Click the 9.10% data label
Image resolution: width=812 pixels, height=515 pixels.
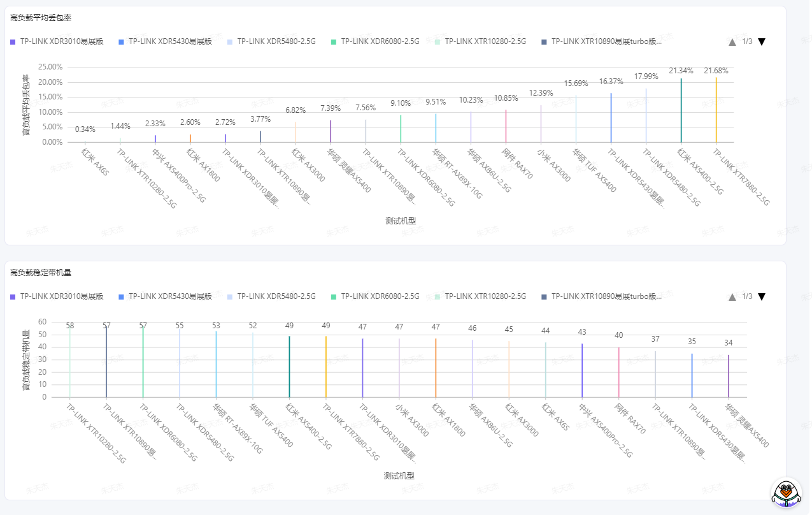pos(401,103)
